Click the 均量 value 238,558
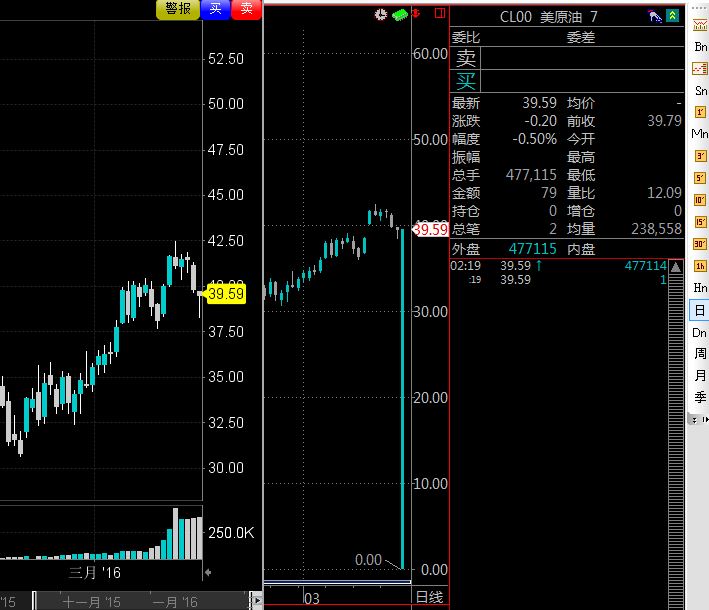Screen dimensions: 709x610 pyautogui.click(x=657, y=229)
